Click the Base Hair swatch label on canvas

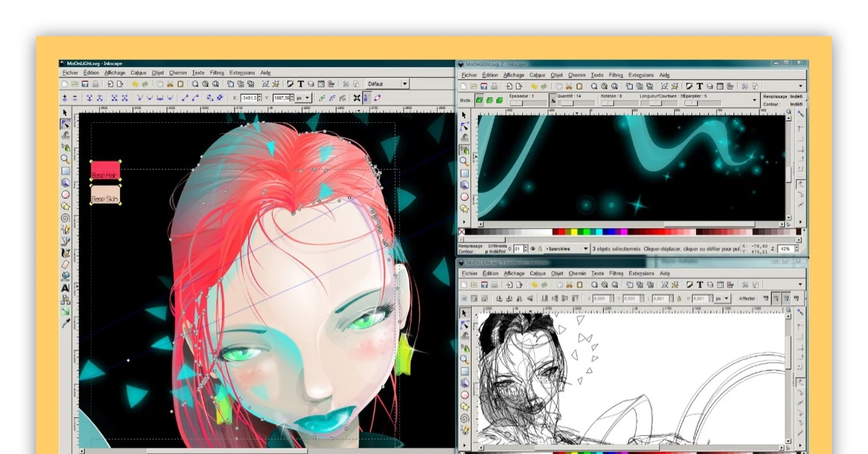point(105,175)
